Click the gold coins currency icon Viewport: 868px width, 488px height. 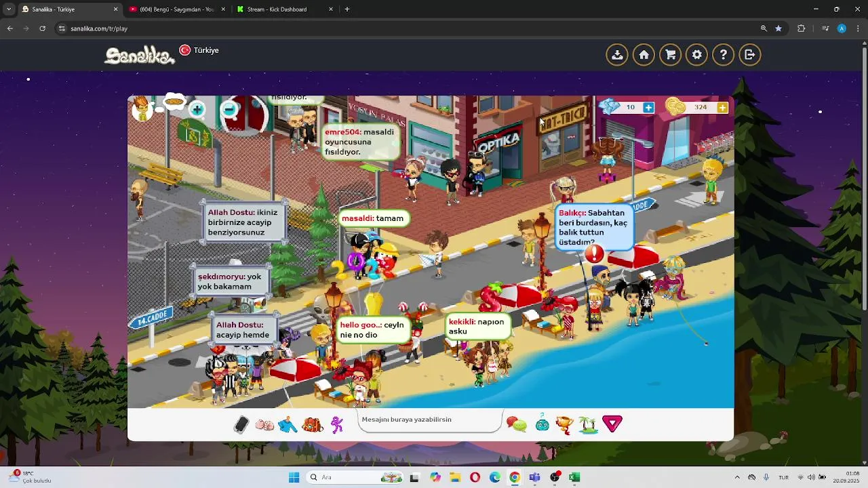pyautogui.click(x=675, y=106)
